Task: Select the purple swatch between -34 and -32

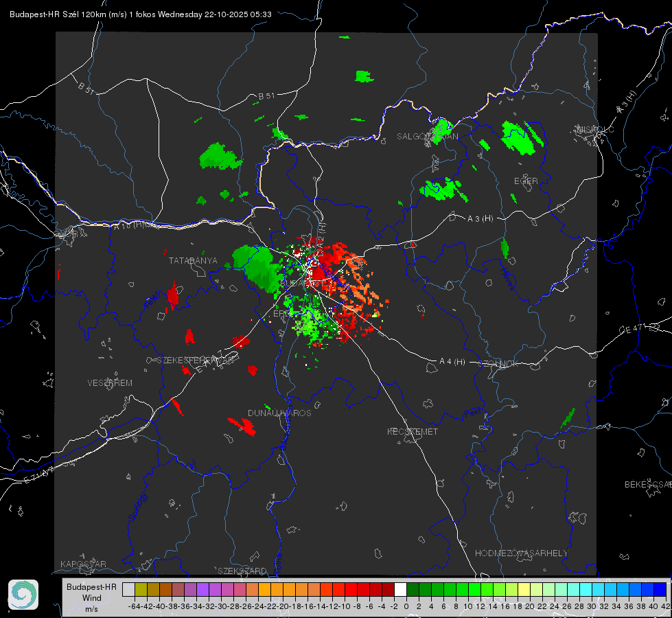Action: click(202, 589)
